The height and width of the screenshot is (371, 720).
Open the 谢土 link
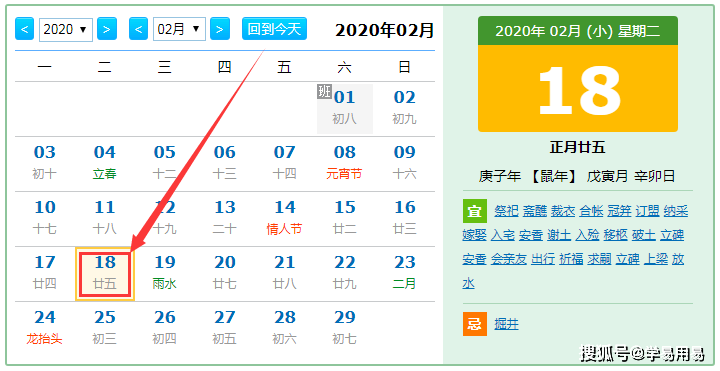(x=559, y=235)
